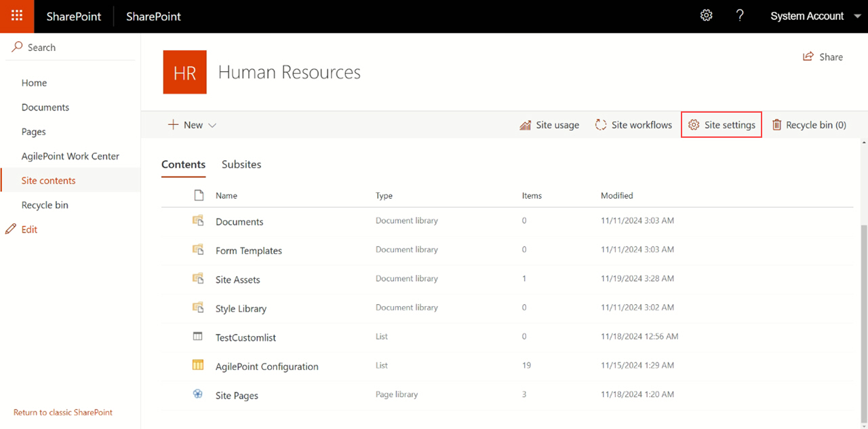Go to Home in left navigation
868x429 pixels.
click(34, 83)
